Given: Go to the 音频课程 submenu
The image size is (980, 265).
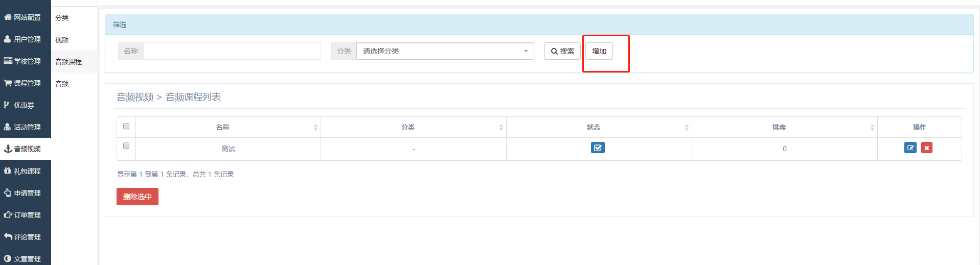Looking at the screenshot, I should 74,62.
